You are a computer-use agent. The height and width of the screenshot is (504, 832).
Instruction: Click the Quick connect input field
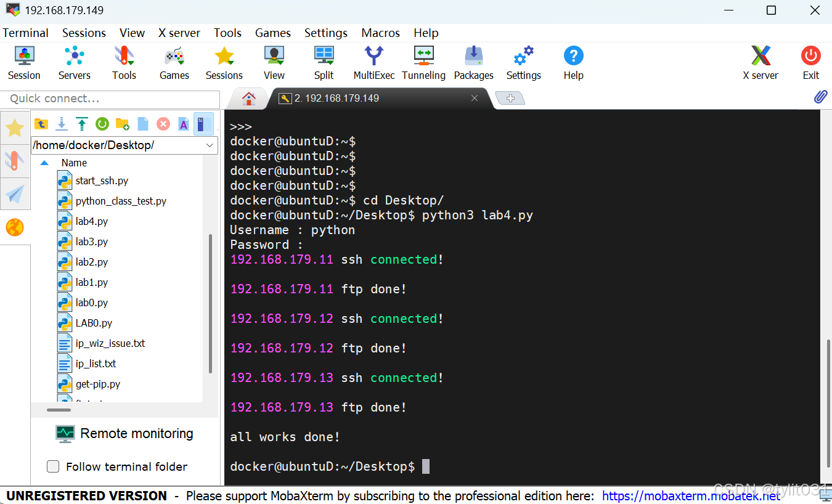click(110, 99)
